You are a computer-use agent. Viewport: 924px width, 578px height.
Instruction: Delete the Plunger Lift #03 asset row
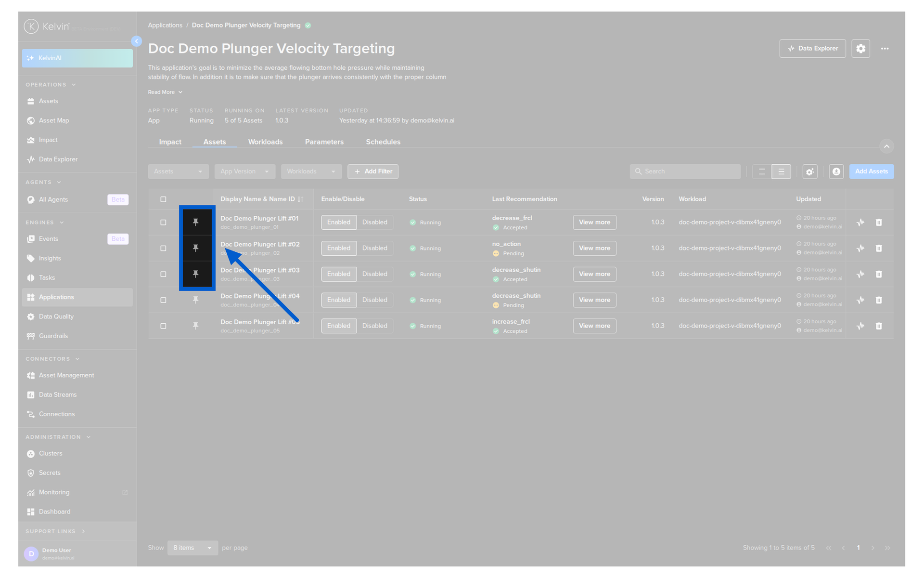pos(879,274)
